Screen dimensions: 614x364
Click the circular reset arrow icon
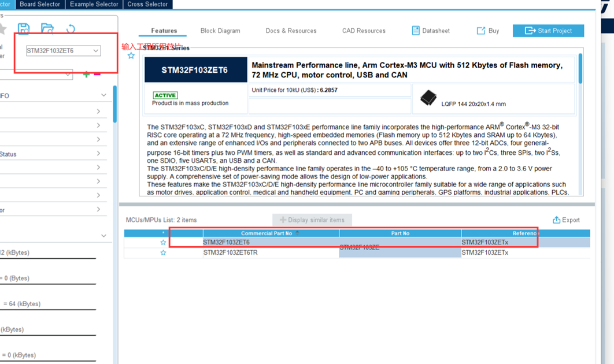(71, 29)
